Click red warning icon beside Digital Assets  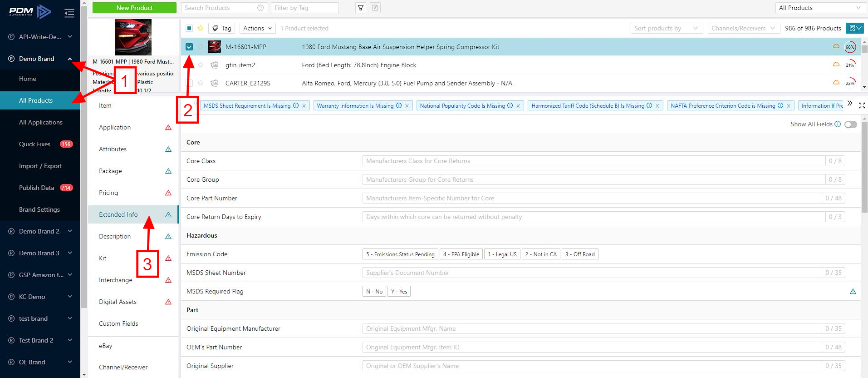[x=168, y=302]
